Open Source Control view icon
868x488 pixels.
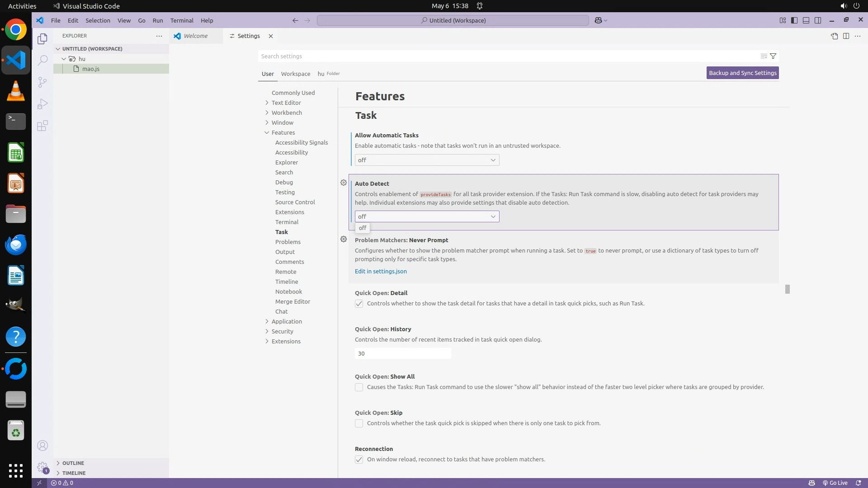coord(42,82)
